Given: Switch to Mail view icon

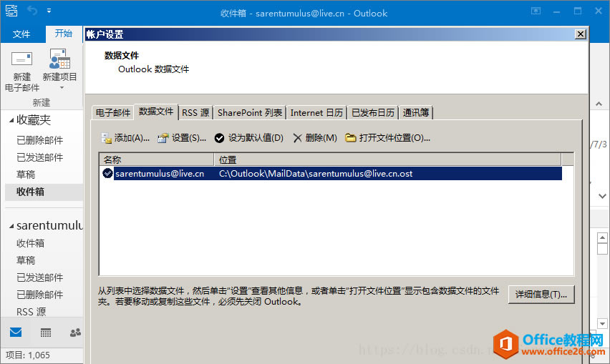Looking at the screenshot, I should click(16, 333).
